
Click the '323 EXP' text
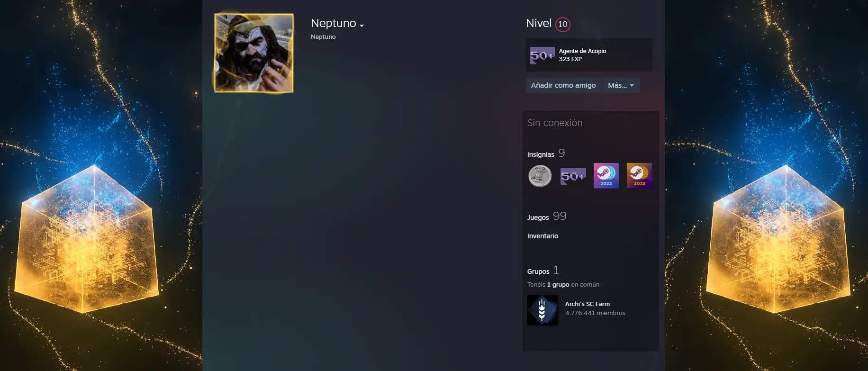(x=570, y=59)
